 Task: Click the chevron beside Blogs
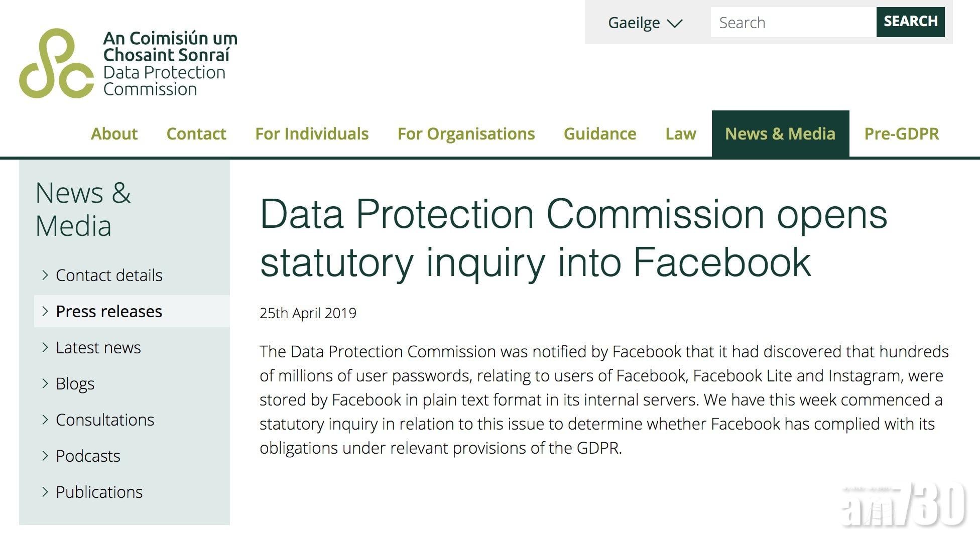45,383
